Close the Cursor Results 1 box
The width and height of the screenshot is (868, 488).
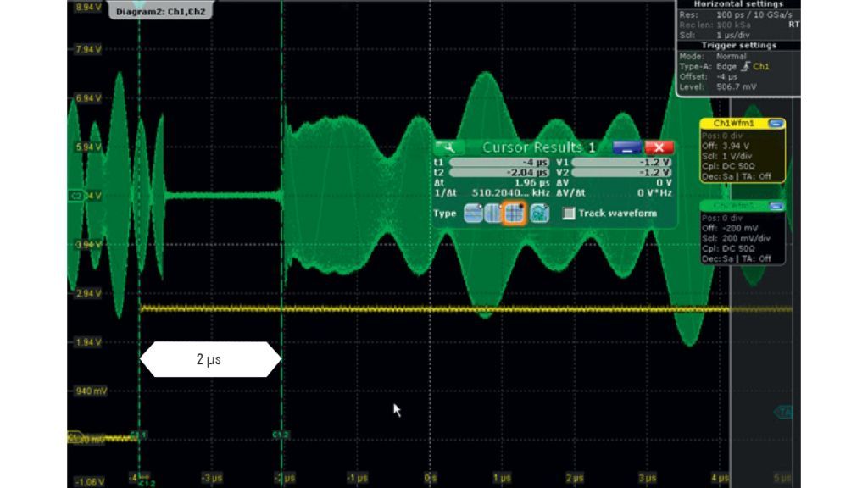coord(659,147)
